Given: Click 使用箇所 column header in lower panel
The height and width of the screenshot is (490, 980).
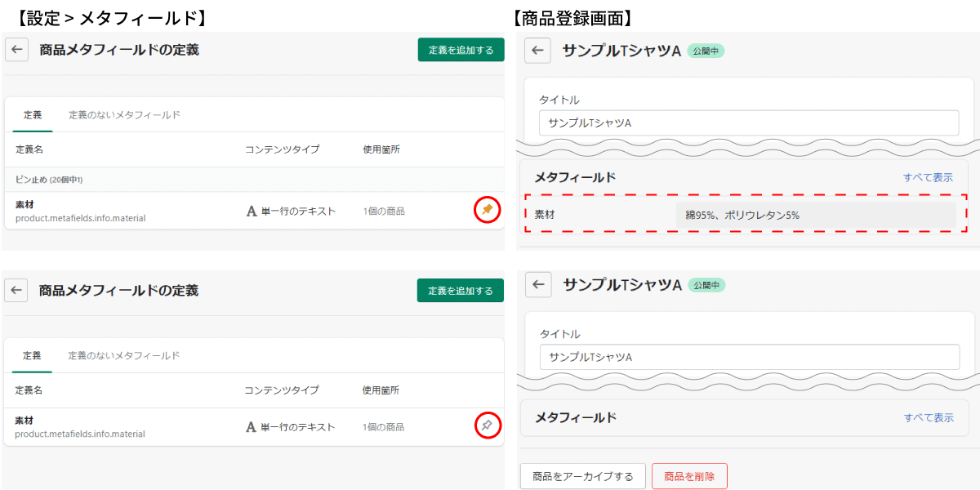Looking at the screenshot, I should [381, 390].
